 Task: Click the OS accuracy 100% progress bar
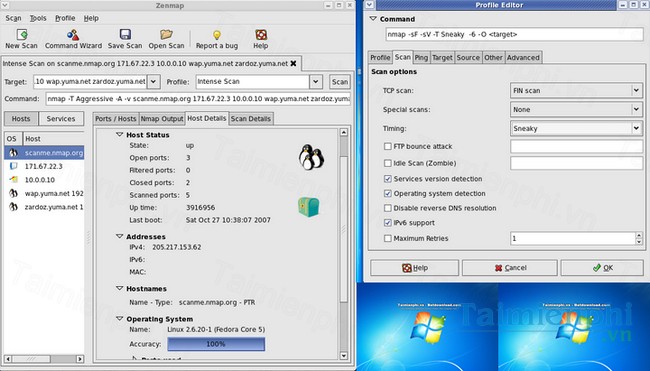(x=216, y=344)
